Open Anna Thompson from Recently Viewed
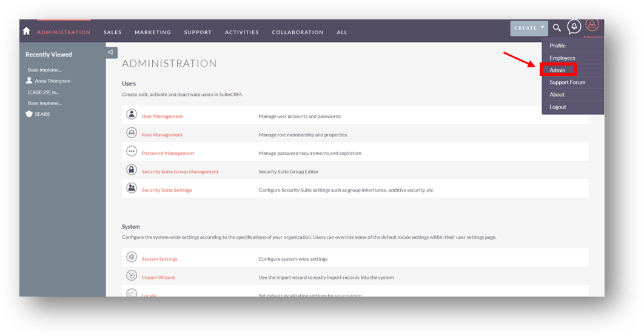 pos(53,81)
